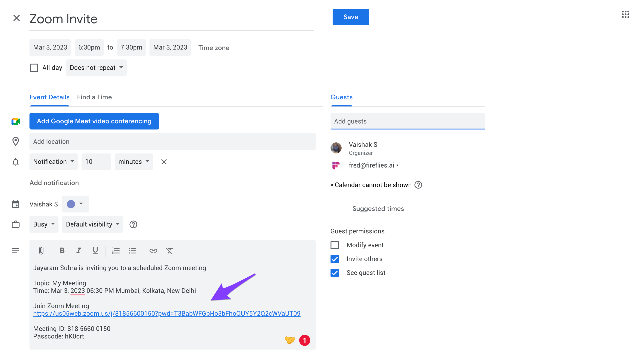Open help for Calendar cannot be shown
This screenshot has width=644, height=353.
coord(418,185)
